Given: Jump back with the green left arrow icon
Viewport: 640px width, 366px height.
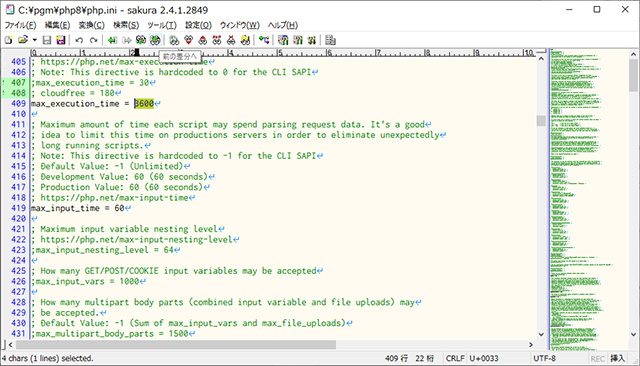Looking at the screenshot, I should click(x=112, y=40).
